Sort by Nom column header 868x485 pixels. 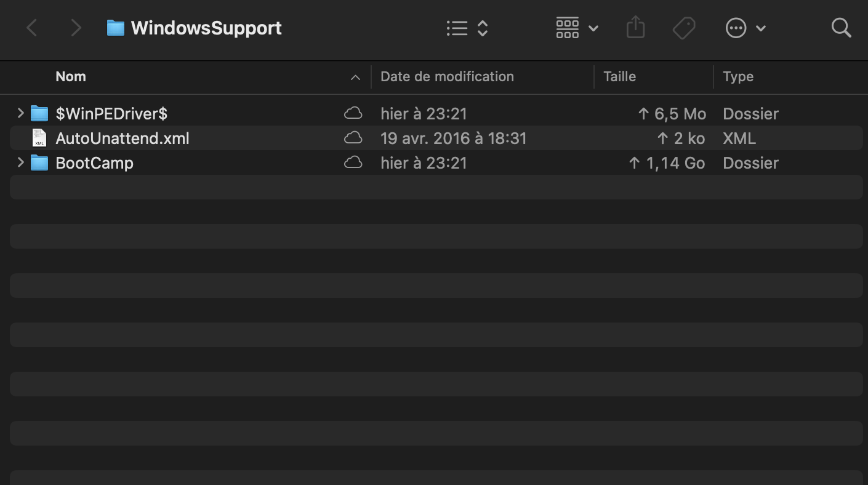(x=71, y=77)
